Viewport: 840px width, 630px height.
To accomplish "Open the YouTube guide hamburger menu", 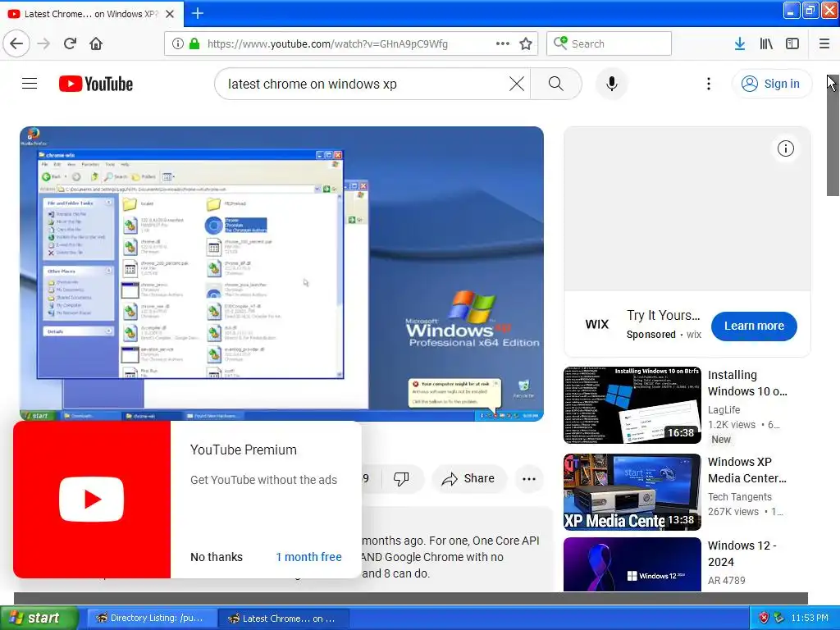I will coord(30,84).
